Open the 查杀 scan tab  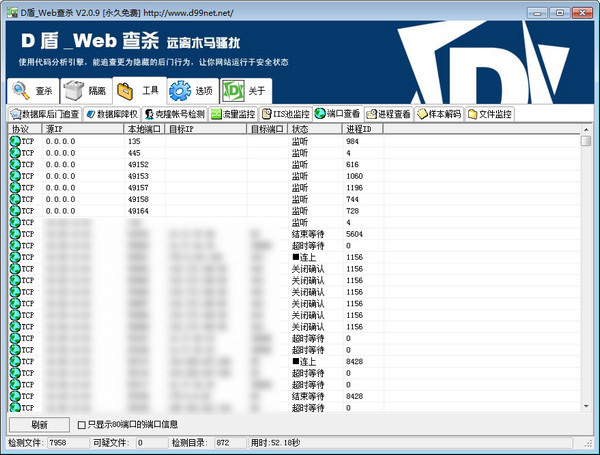tap(33, 91)
